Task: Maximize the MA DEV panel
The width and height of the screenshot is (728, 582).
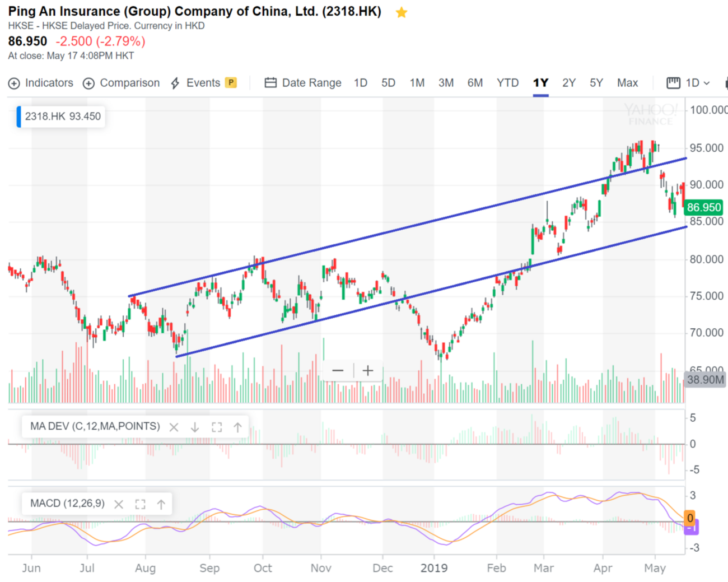Action: tap(217, 427)
